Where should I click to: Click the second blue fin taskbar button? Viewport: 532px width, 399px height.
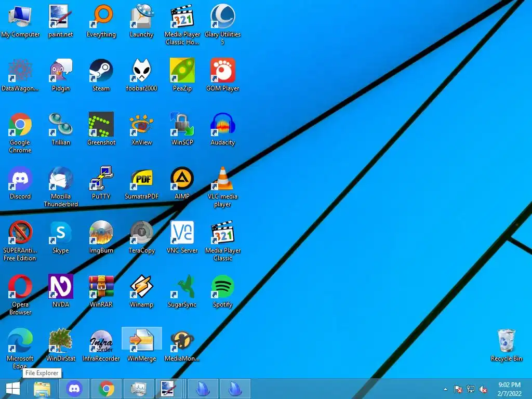235,389
